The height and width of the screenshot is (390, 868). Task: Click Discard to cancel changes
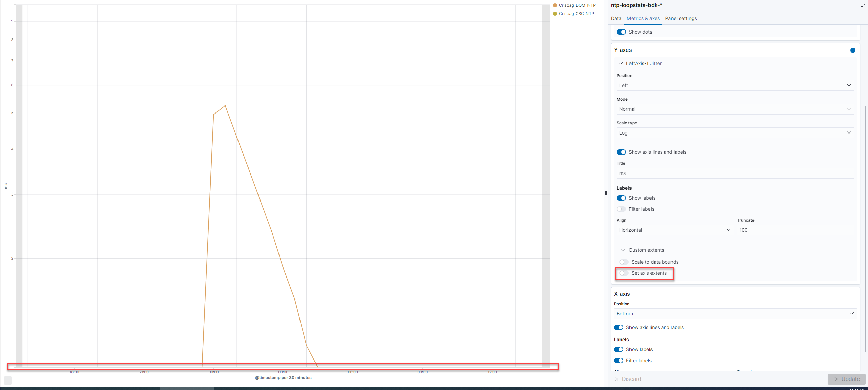[x=631, y=379]
